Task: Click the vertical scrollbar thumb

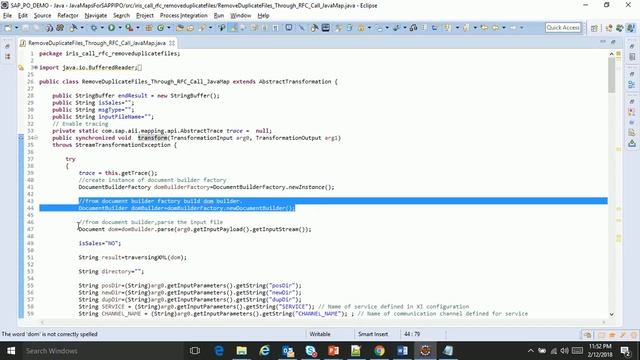Action: 611,74
